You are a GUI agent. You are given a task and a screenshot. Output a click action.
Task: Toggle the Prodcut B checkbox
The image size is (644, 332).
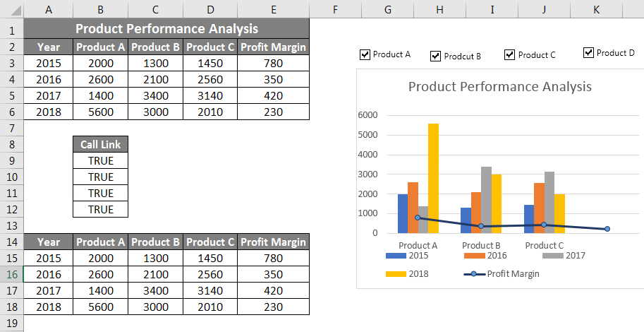point(435,57)
